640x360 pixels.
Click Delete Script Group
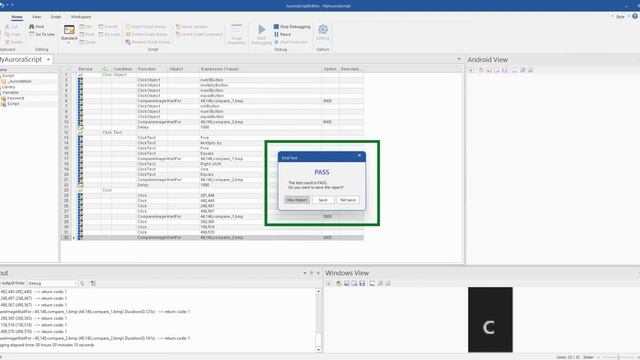click(x=146, y=34)
